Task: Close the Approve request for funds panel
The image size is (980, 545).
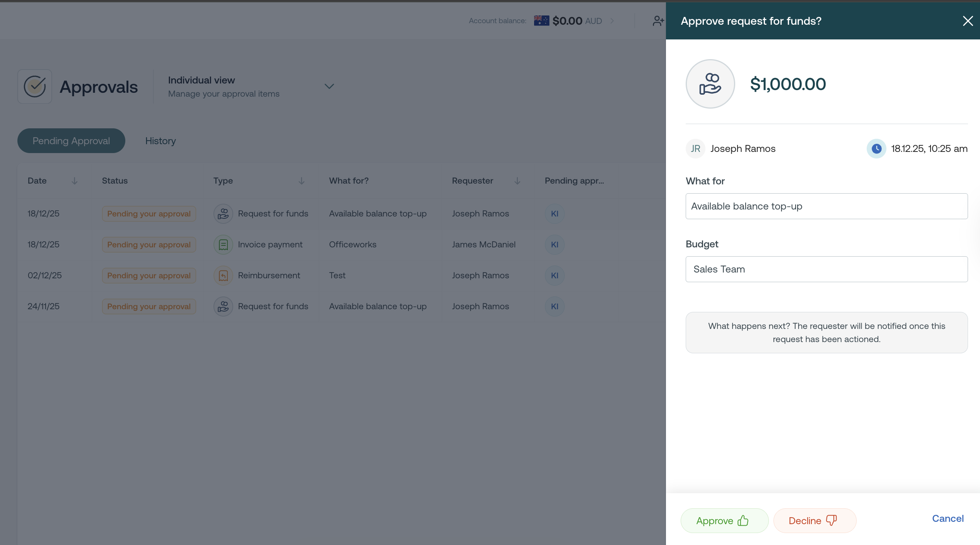Action: [x=968, y=21]
